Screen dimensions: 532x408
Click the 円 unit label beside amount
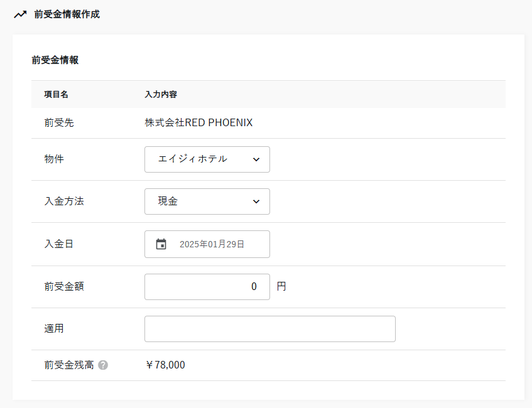coord(281,286)
